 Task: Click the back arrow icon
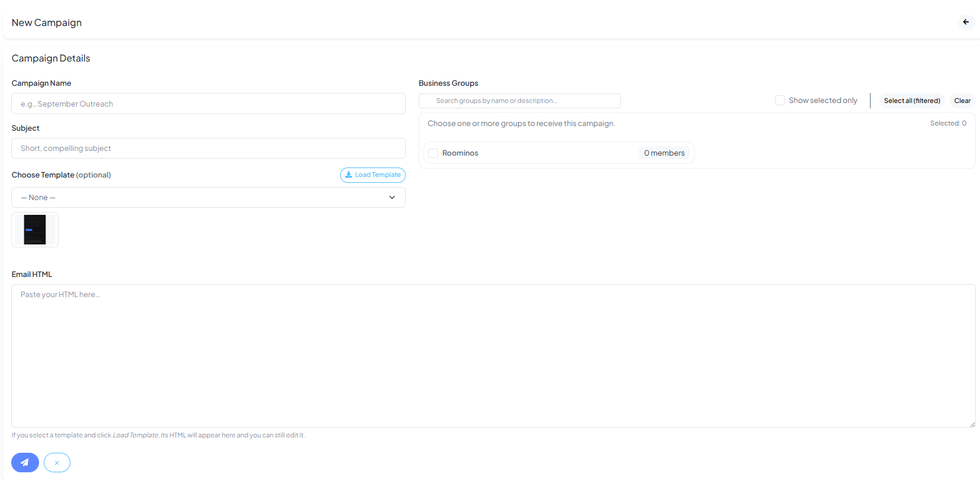966,22
